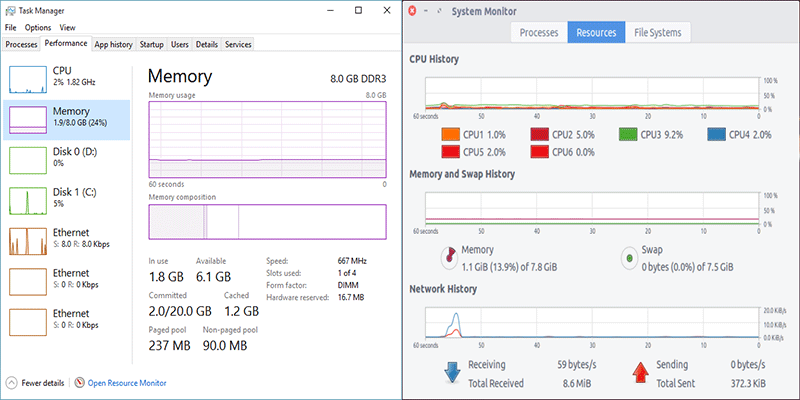Click the Cached value '1.2 GB'

[x=241, y=311]
